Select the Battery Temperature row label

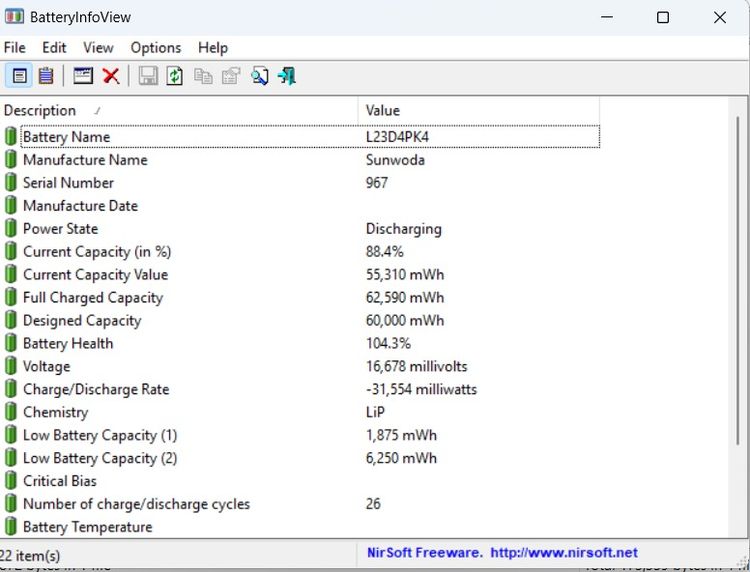(88, 527)
